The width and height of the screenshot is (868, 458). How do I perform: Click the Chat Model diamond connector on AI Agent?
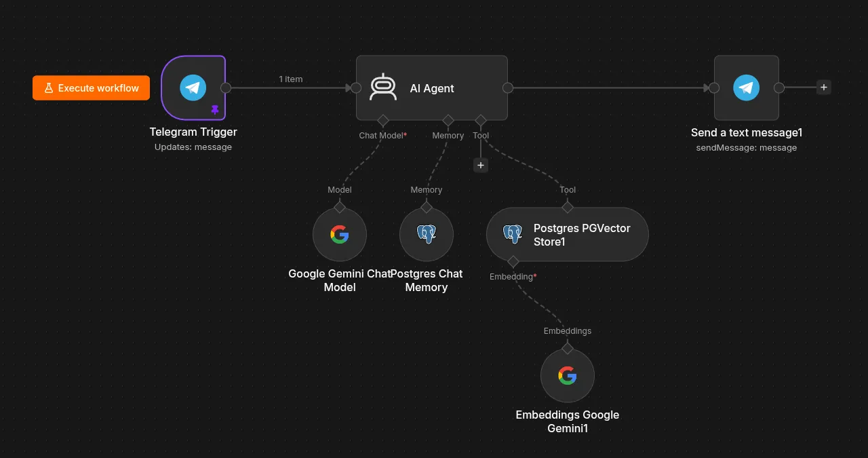tap(383, 120)
